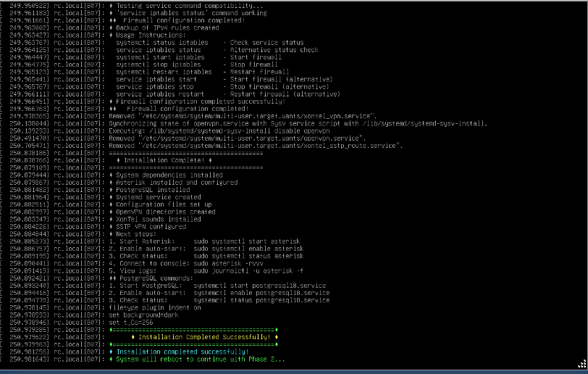Click the diamond bullet before 'System dependencies installed'

[x=110, y=175]
